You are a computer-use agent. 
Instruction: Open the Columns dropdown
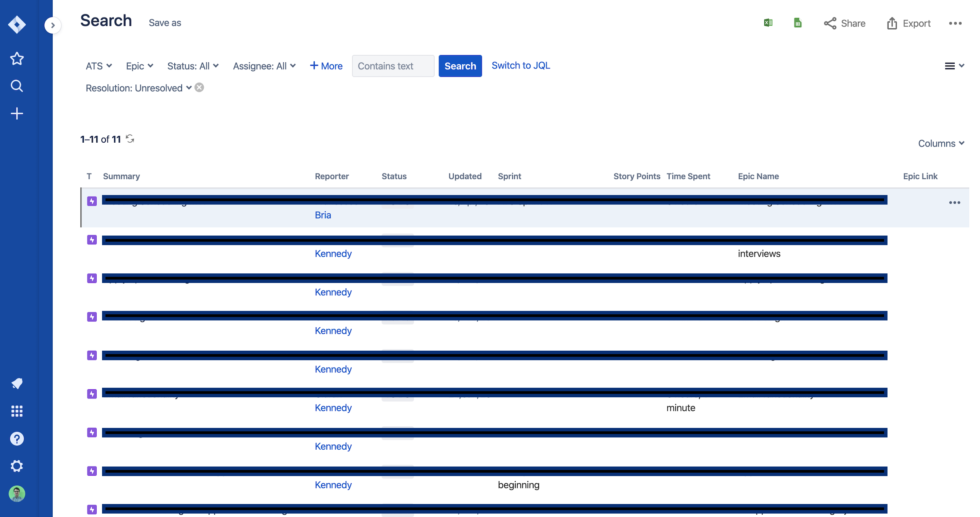[x=941, y=143]
